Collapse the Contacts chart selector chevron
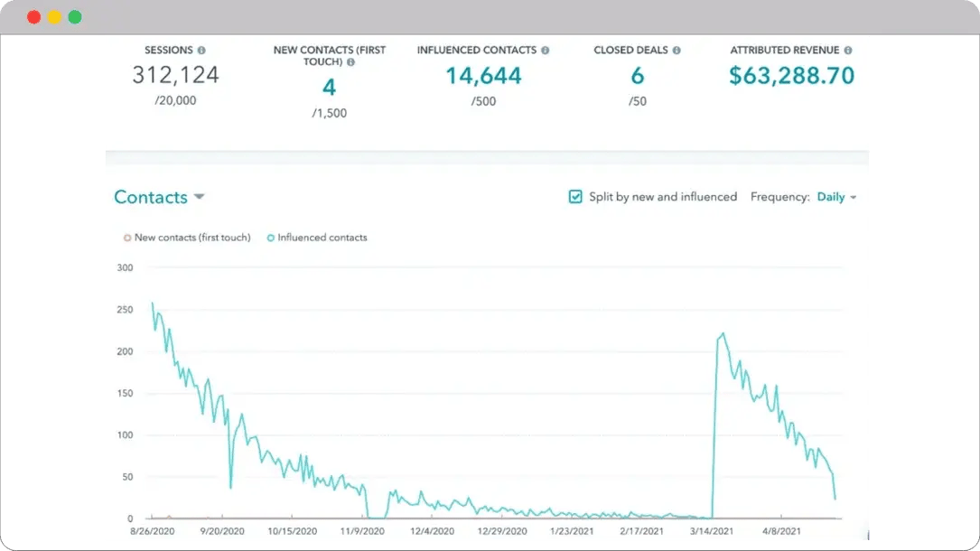980x551 pixels. point(199,197)
